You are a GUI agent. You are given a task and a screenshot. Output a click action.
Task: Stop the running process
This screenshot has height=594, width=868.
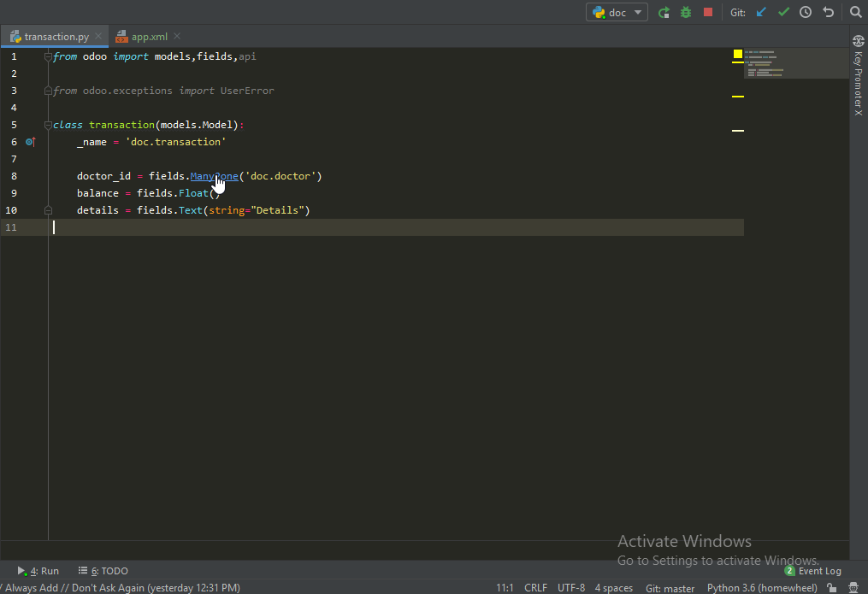pos(707,12)
